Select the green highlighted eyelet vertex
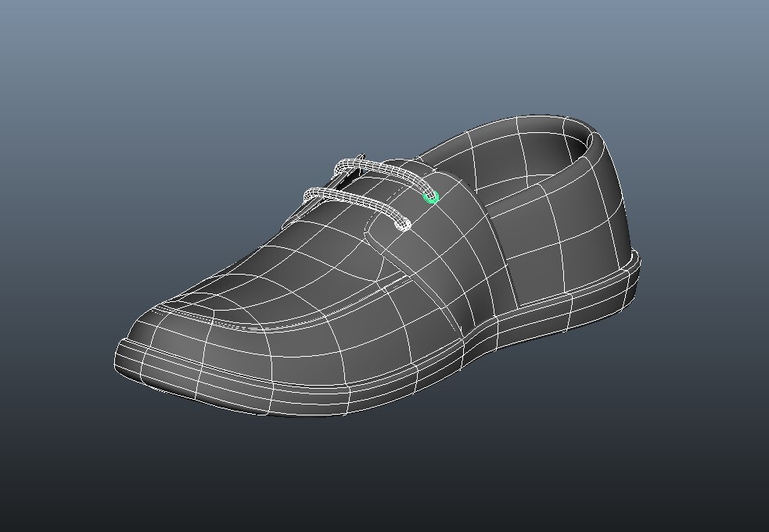 (x=429, y=196)
